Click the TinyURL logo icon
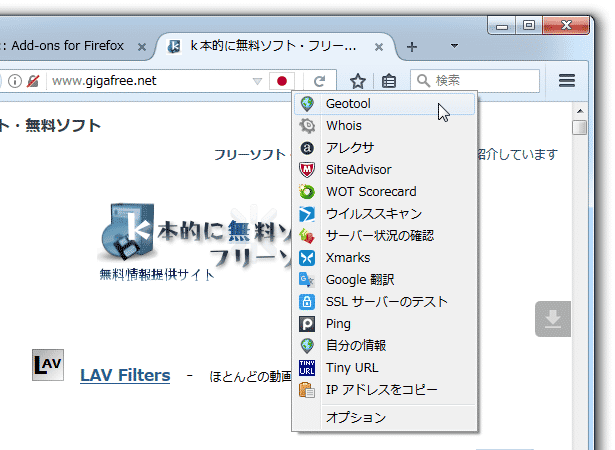This screenshot has width=615, height=450. point(307,368)
